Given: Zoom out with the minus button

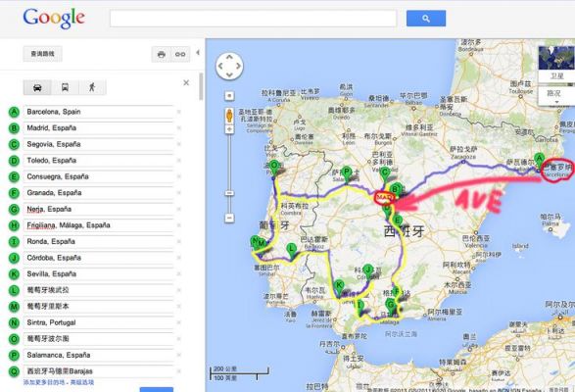Looking at the screenshot, I should pyautogui.click(x=229, y=218).
